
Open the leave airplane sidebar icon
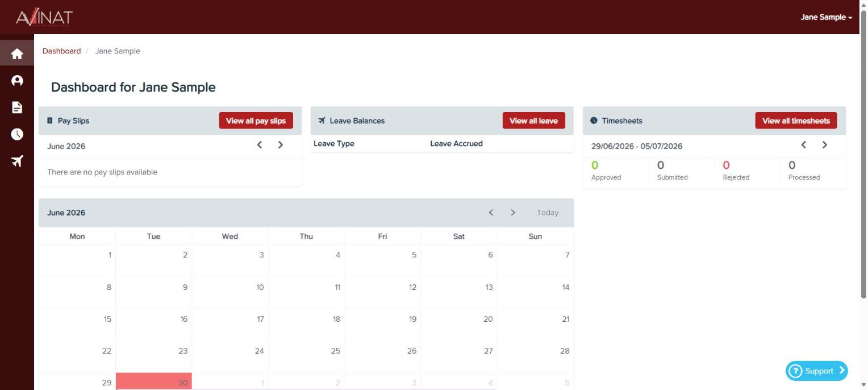pos(17,161)
